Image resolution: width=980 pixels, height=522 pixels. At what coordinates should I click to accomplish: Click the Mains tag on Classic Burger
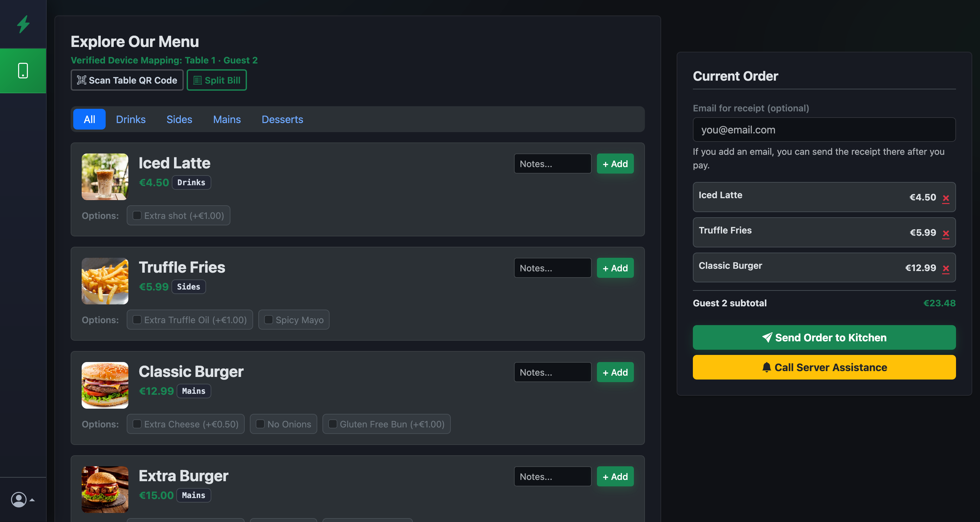(x=194, y=391)
